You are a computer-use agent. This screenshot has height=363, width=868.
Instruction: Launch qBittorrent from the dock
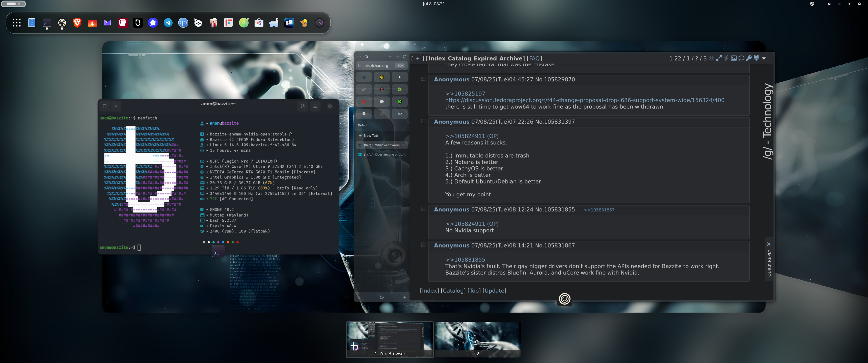point(183,23)
